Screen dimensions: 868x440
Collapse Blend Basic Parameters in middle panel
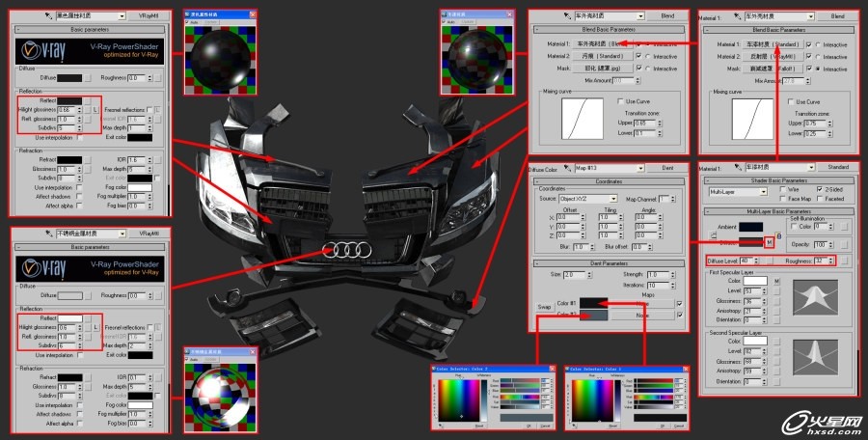click(x=609, y=29)
